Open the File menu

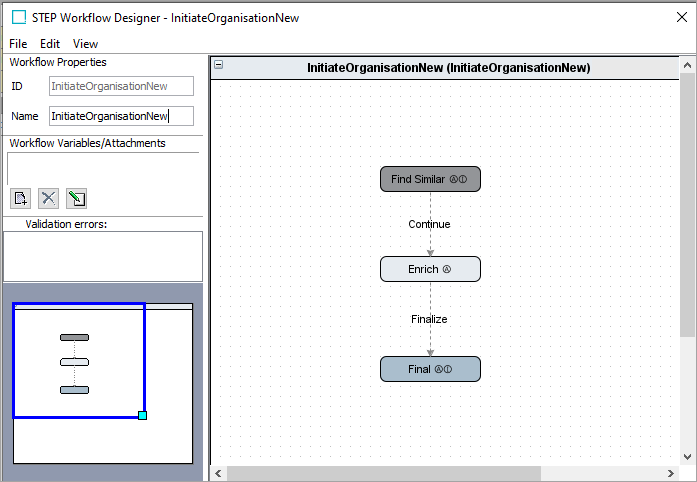tap(18, 44)
